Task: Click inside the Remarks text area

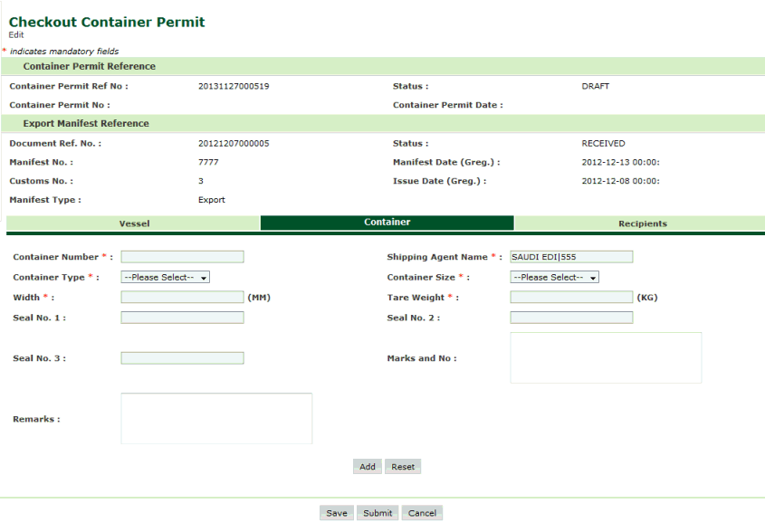Action: tap(216, 418)
